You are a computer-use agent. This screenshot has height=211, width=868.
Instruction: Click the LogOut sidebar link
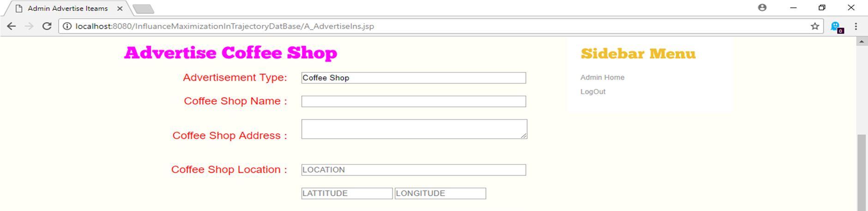[x=593, y=92]
